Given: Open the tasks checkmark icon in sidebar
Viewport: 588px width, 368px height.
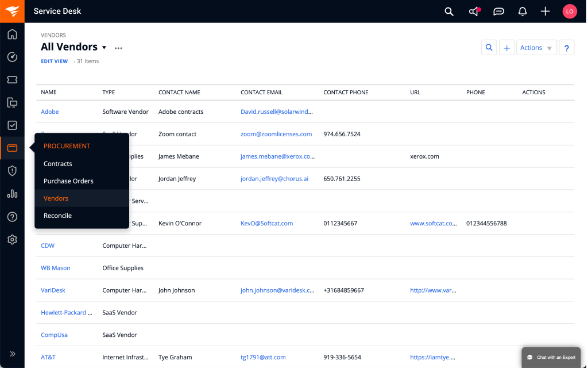Looking at the screenshot, I should [12, 125].
